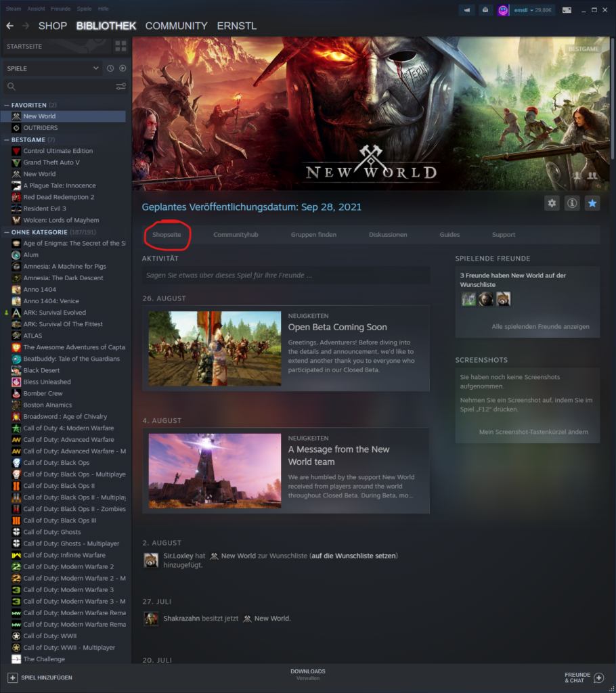Open the Steam menu

14,9
